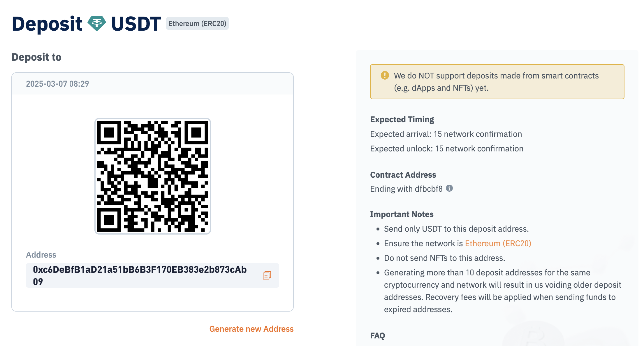Click the 'Deposit to' section label

pos(36,57)
